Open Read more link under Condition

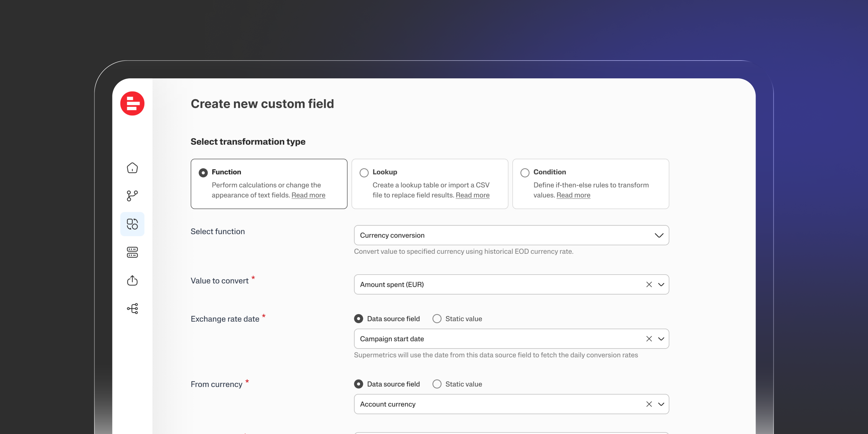point(573,195)
